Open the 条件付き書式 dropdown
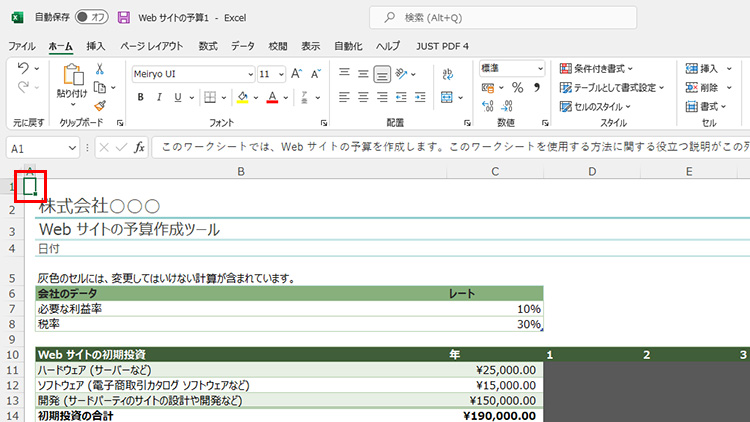The image size is (750, 422). point(604,68)
